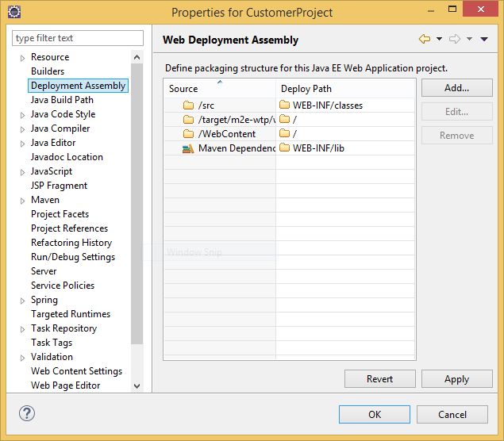Open the back history dropdown arrow
This screenshot has width=504, height=441.
pos(439,39)
